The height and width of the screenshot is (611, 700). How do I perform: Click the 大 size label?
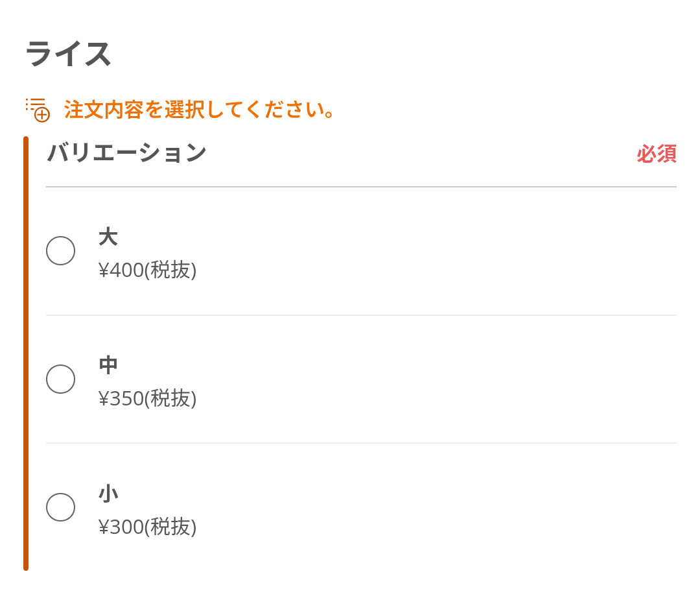click(108, 236)
